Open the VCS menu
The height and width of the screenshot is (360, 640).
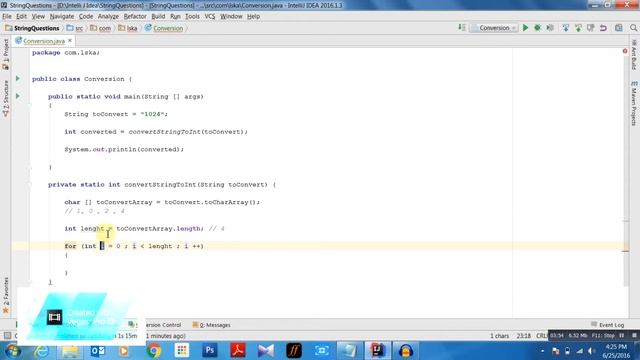210,16
